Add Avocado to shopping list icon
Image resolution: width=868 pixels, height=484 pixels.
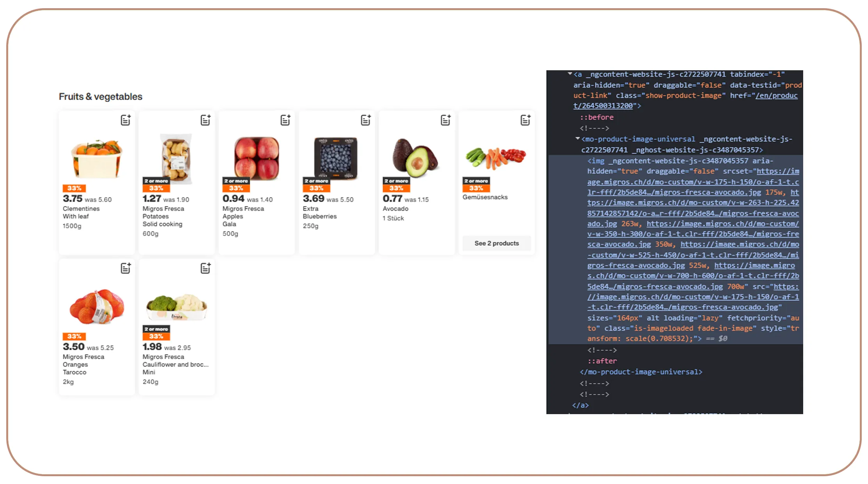point(446,120)
